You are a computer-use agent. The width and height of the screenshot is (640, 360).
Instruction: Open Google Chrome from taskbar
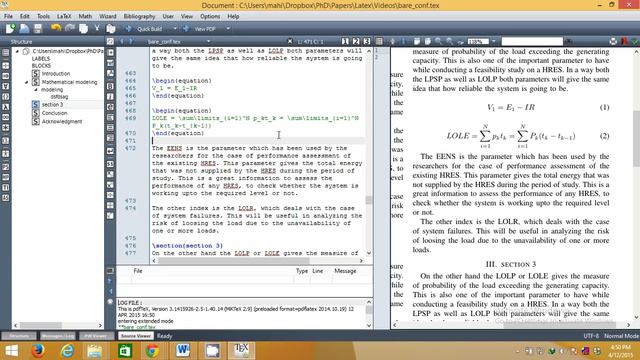(152, 351)
